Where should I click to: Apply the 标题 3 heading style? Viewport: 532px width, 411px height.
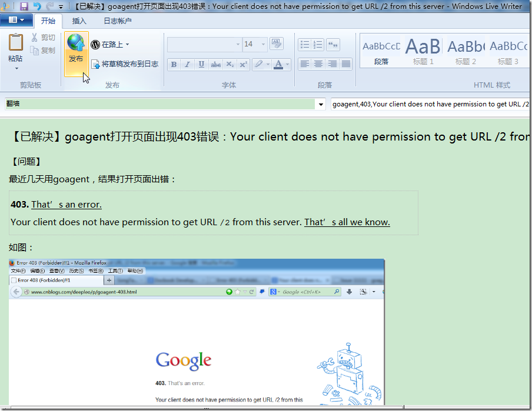(x=508, y=51)
